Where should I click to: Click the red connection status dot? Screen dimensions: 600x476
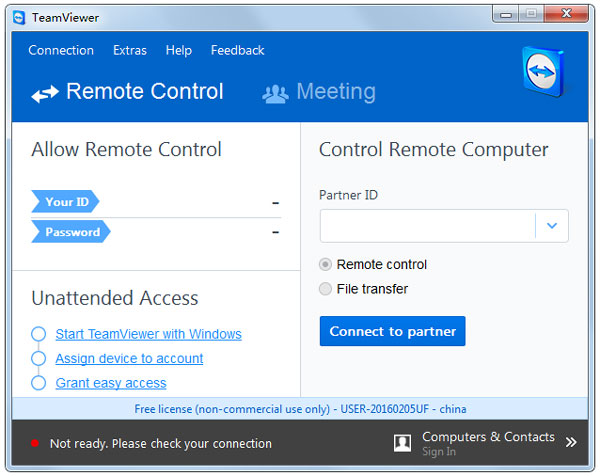click(34, 443)
